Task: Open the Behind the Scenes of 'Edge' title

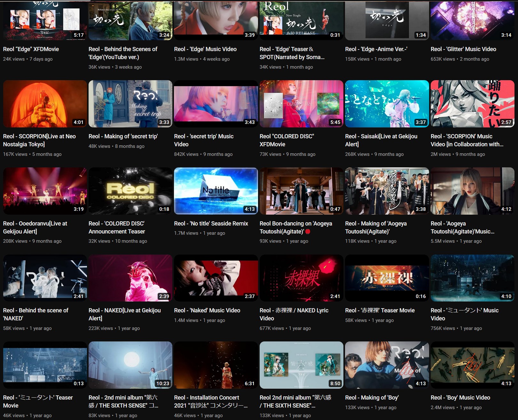Action: [x=123, y=53]
